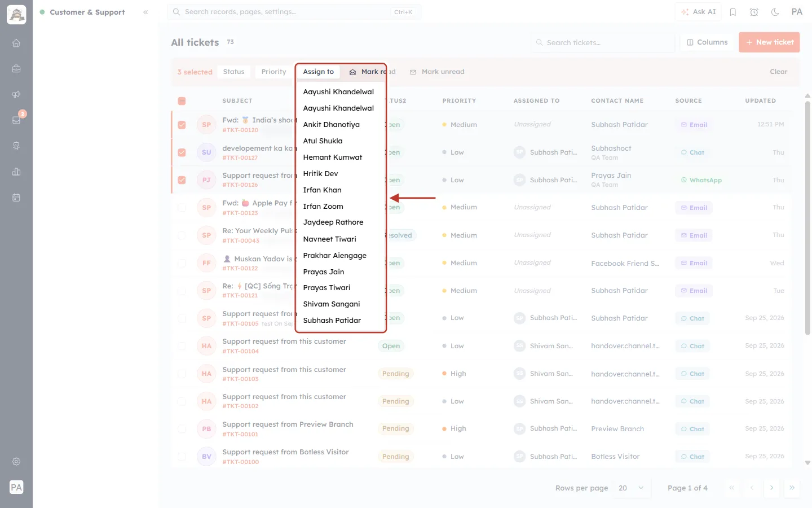812x508 pixels.
Task: Open the Home icon in sidebar
Action: point(16,43)
